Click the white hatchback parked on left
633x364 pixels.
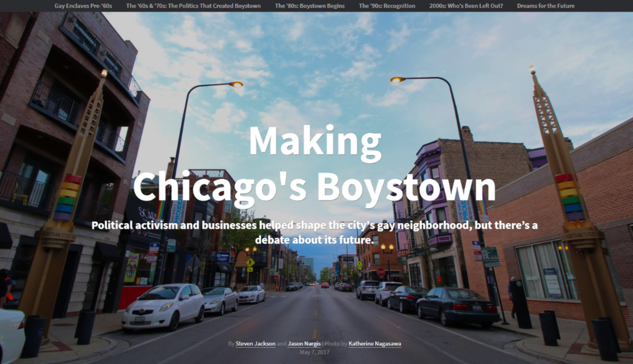coord(163,306)
